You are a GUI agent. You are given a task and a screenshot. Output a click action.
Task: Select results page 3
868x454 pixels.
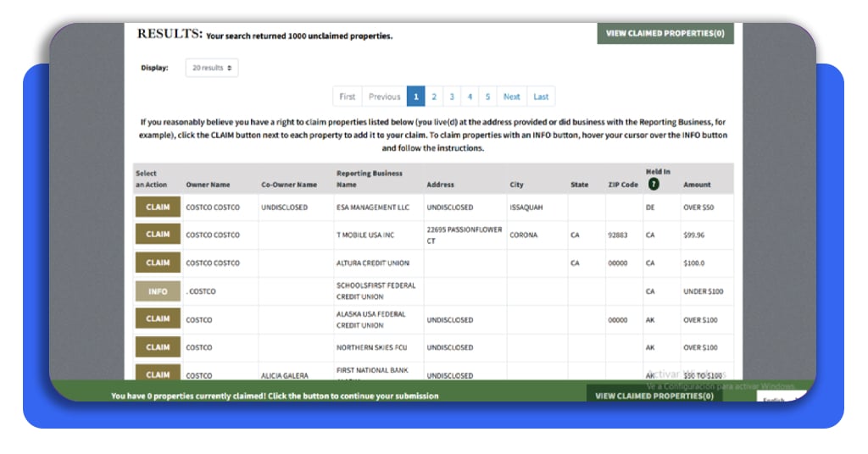[x=452, y=97]
